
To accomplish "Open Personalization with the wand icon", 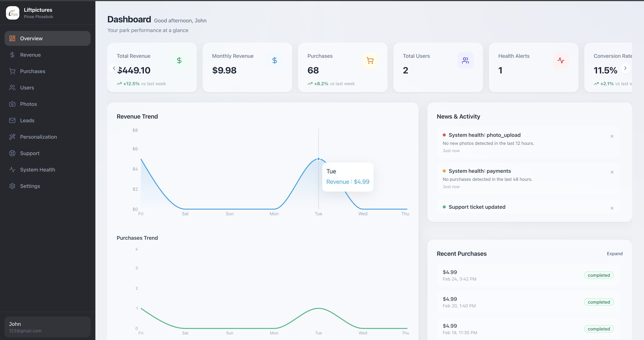I will pyautogui.click(x=12, y=137).
